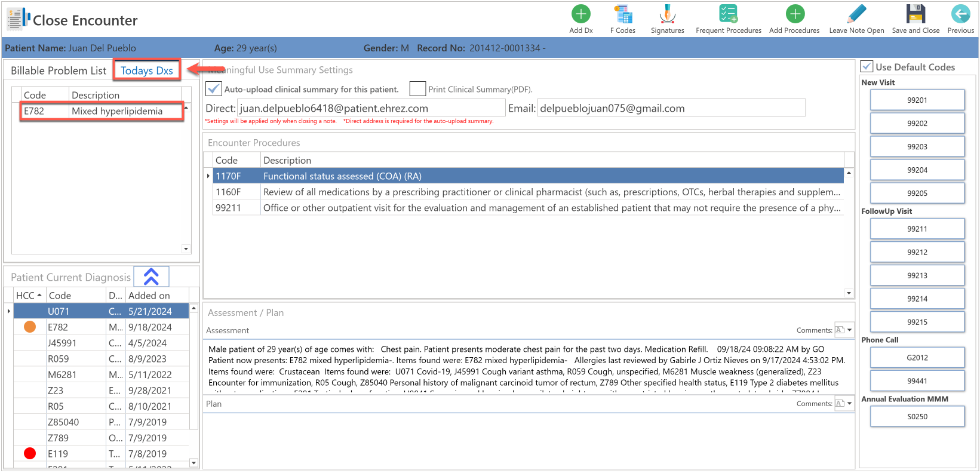
Task: Select FollowUp Visit code 99213
Action: (917, 275)
